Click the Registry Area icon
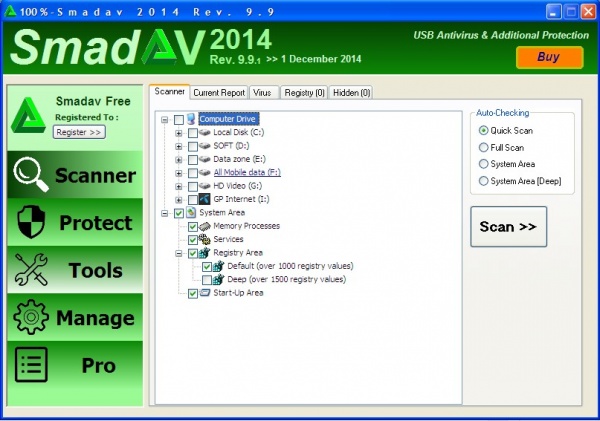This screenshot has height=421, width=600. pyautogui.click(x=205, y=253)
